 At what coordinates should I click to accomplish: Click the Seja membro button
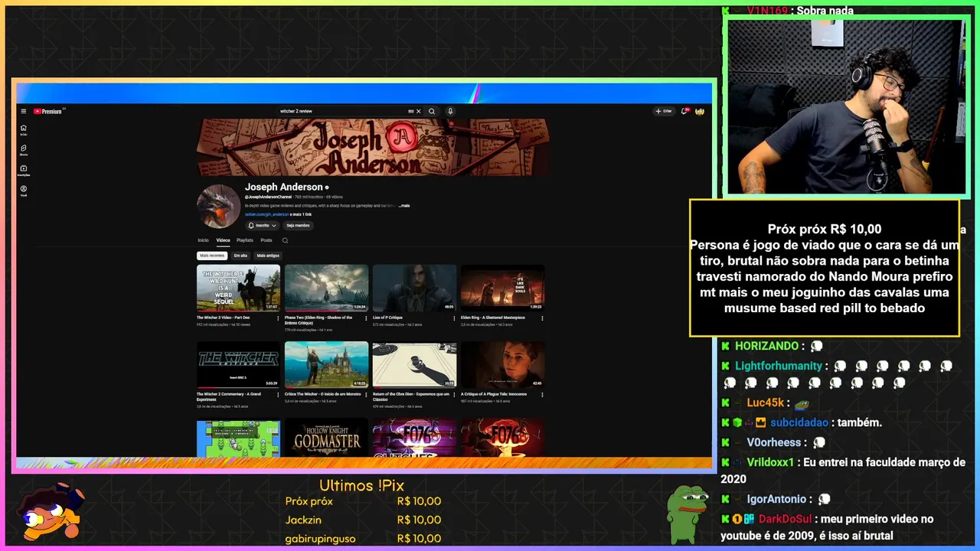298,226
